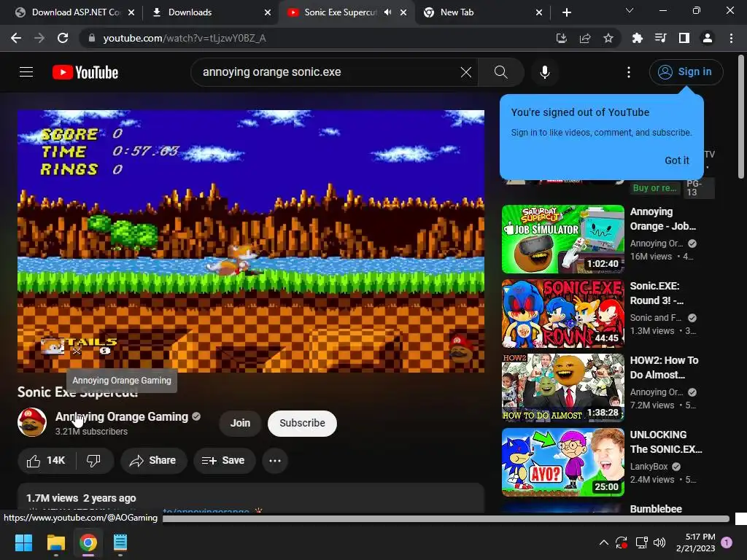Click Join channel membership button
The image size is (747, 560).
point(240,423)
